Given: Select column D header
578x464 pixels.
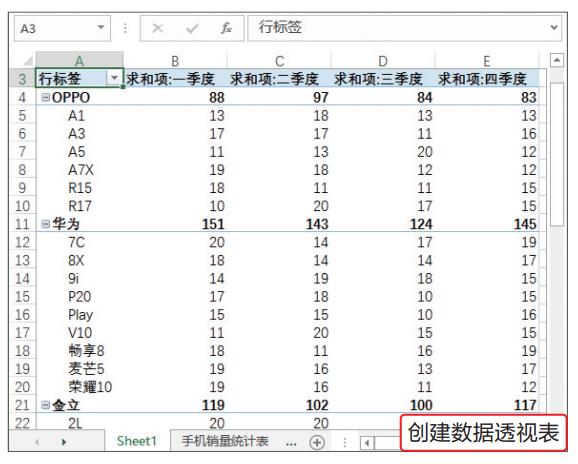Looking at the screenshot, I should click(x=383, y=60).
